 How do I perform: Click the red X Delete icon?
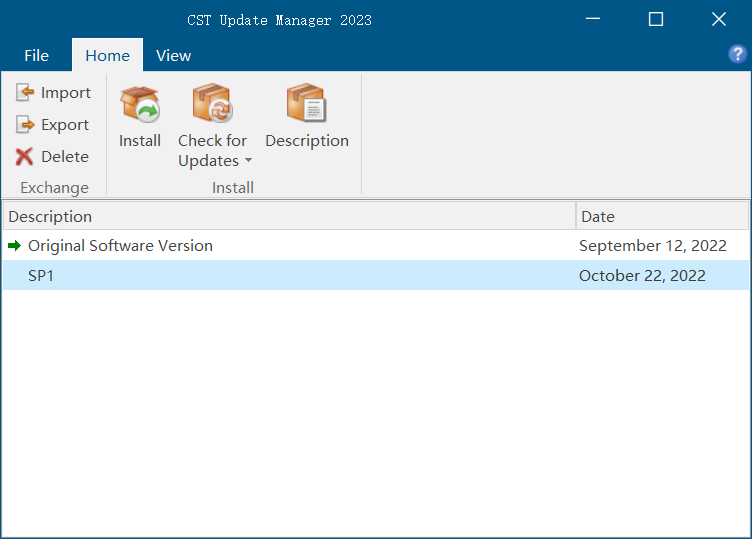[x=24, y=156]
